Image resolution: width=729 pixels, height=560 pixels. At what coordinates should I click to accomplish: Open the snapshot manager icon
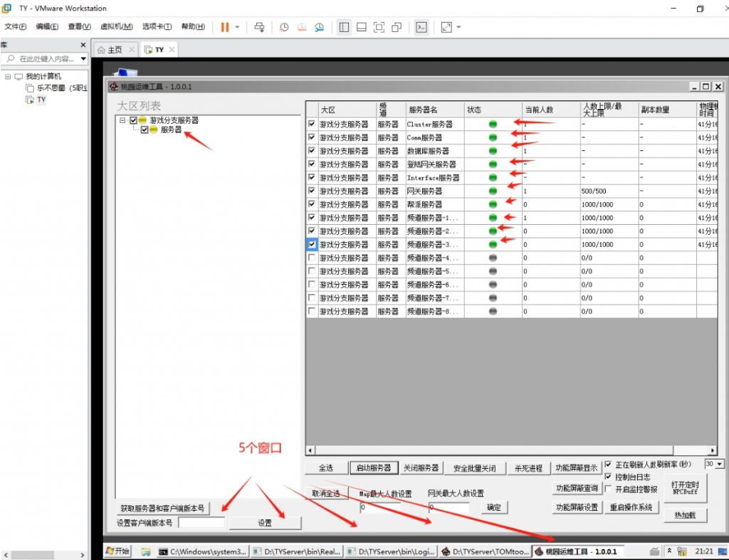point(320,27)
